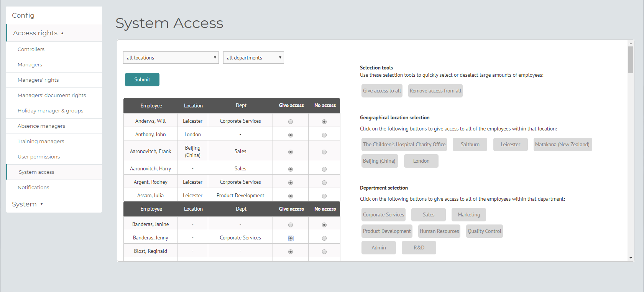
Task: Give access to Product Development department button
Action: click(x=387, y=231)
